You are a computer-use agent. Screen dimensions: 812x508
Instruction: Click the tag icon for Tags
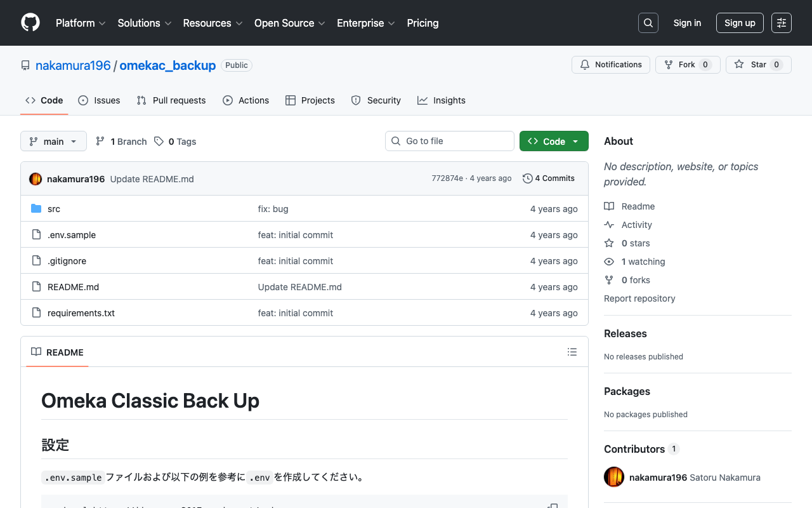(159, 142)
